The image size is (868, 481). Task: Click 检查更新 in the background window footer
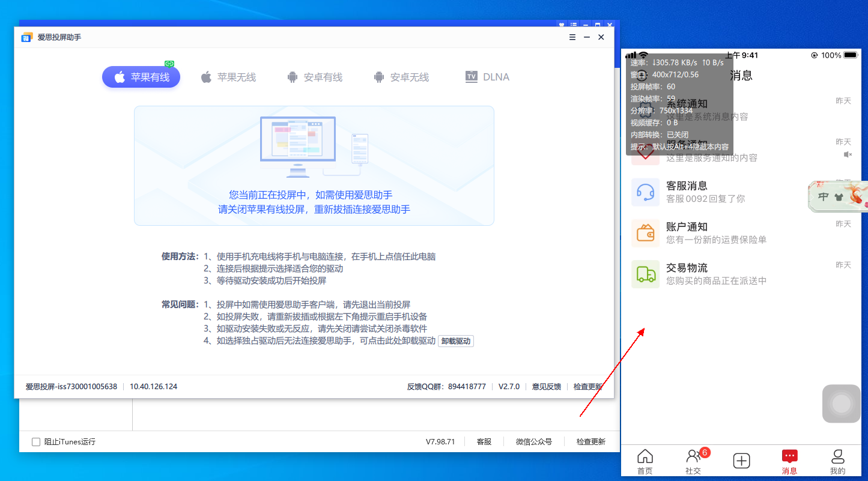(591, 442)
